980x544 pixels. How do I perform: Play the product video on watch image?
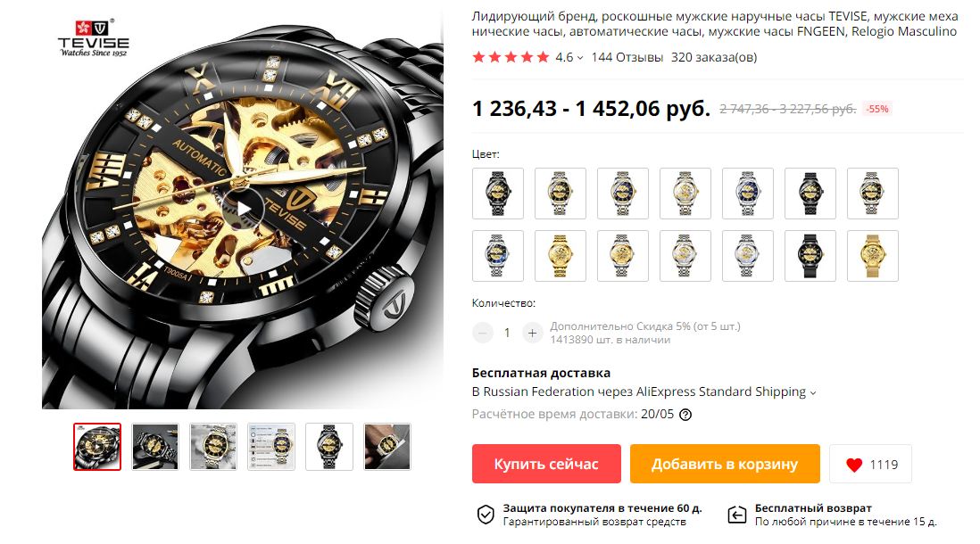pyautogui.click(x=243, y=209)
